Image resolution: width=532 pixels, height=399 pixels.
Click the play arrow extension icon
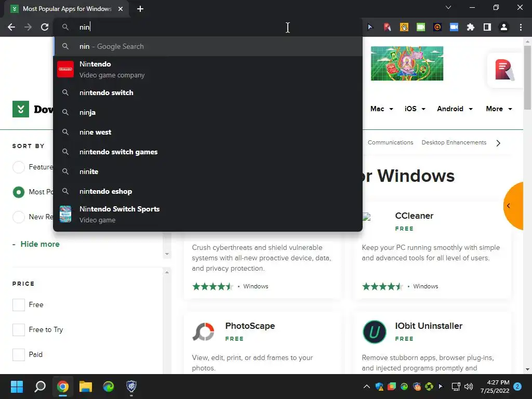pos(370,27)
